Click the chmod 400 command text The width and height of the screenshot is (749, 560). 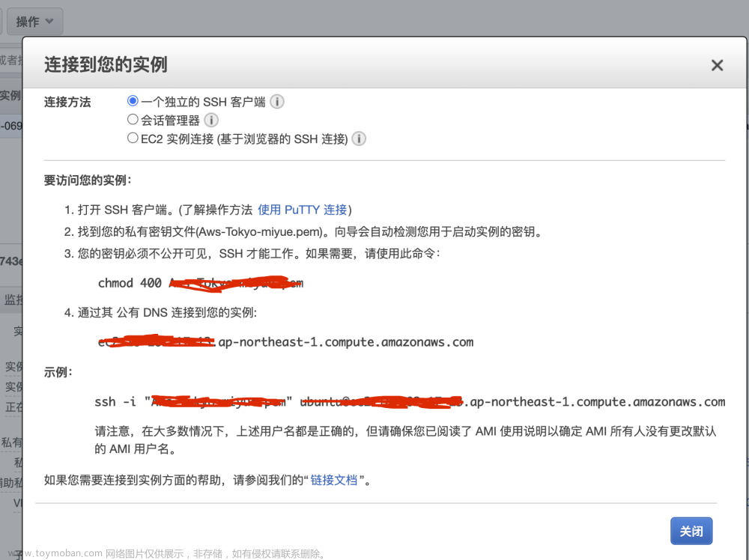(201, 283)
